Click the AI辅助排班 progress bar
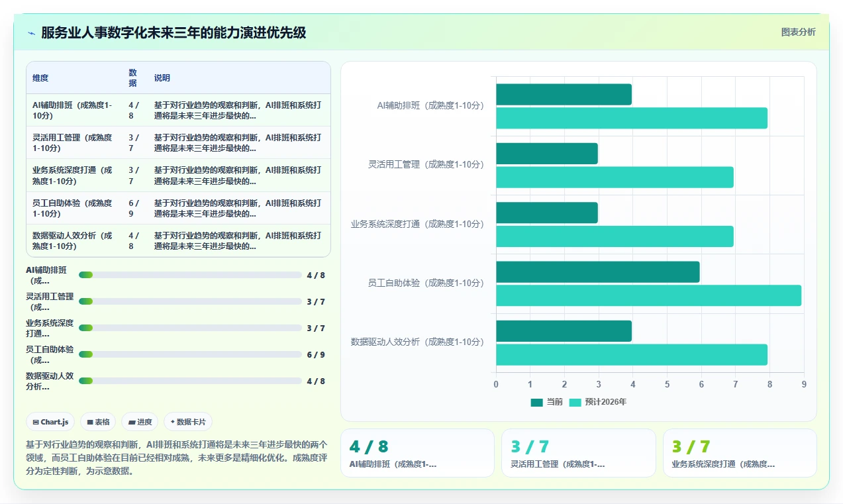 190,275
